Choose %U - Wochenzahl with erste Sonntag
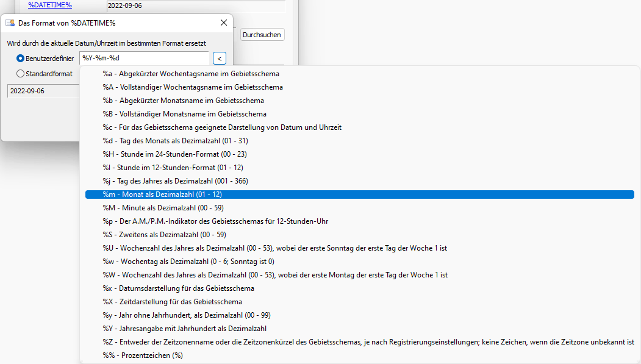The height and width of the screenshot is (364, 641). (360, 248)
